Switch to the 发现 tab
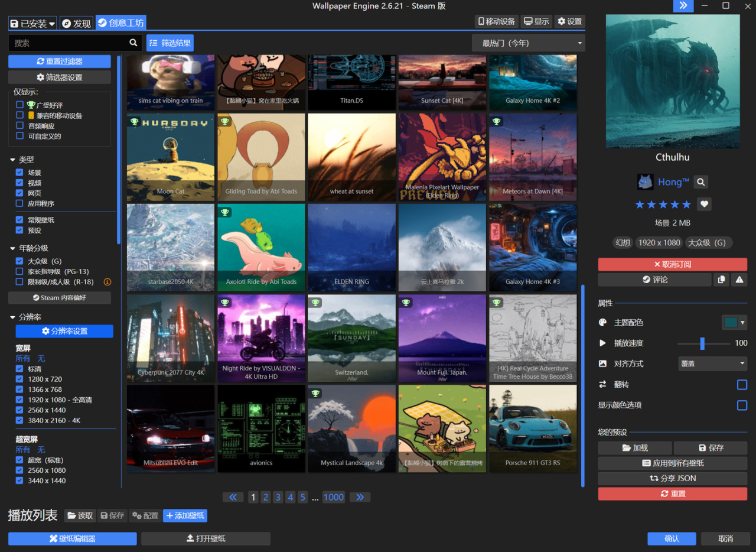This screenshot has width=756, height=552. coord(76,24)
